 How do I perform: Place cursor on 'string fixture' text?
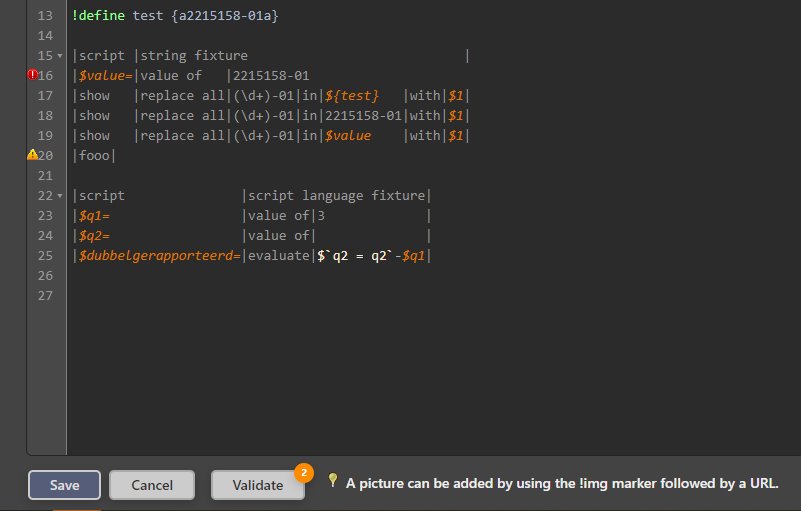click(x=194, y=56)
